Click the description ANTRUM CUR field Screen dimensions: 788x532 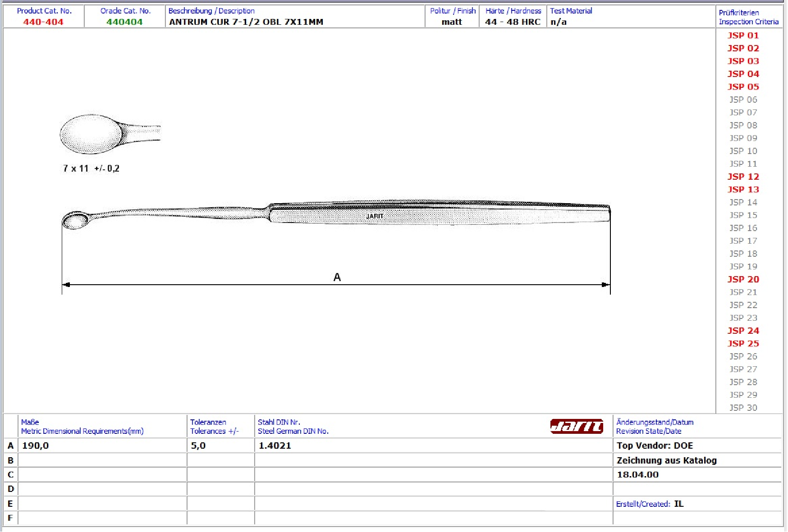click(246, 22)
